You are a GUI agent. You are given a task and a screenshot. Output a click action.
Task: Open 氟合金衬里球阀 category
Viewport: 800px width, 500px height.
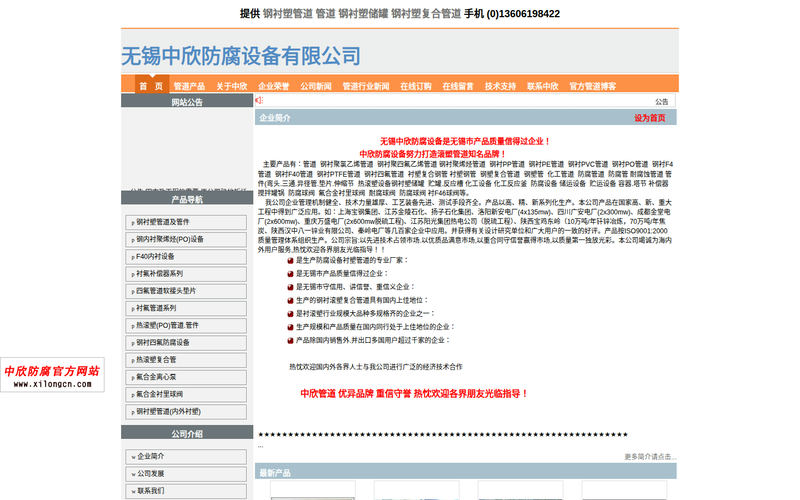(186, 394)
